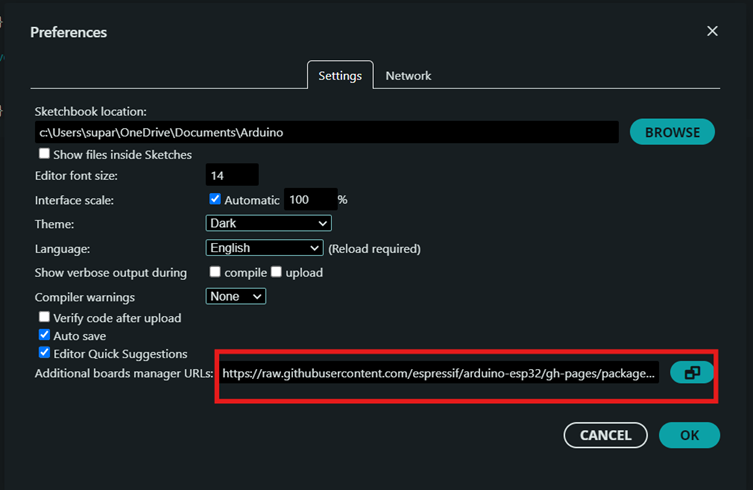Expand the Language dropdown set to English
The width and height of the screenshot is (753, 490).
(x=264, y=248)
